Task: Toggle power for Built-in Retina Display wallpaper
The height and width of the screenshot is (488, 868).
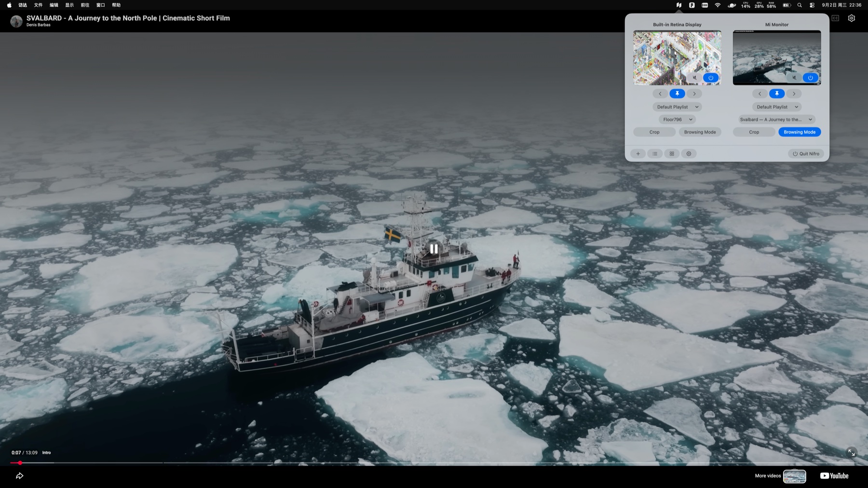Action: pyautogui.click(x=711, y=78)
